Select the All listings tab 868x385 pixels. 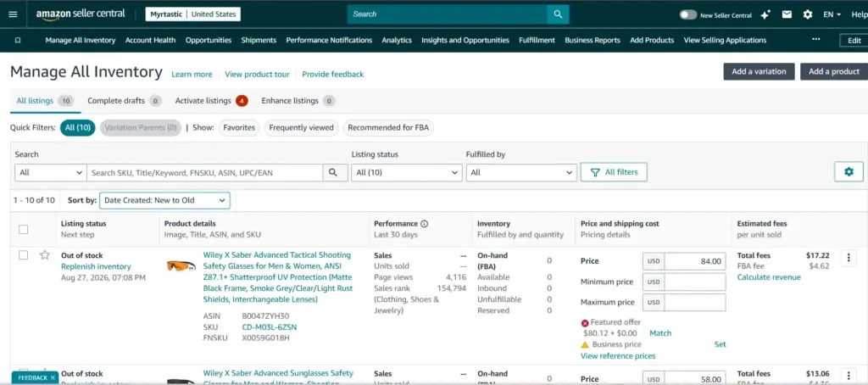pos(44,101)
